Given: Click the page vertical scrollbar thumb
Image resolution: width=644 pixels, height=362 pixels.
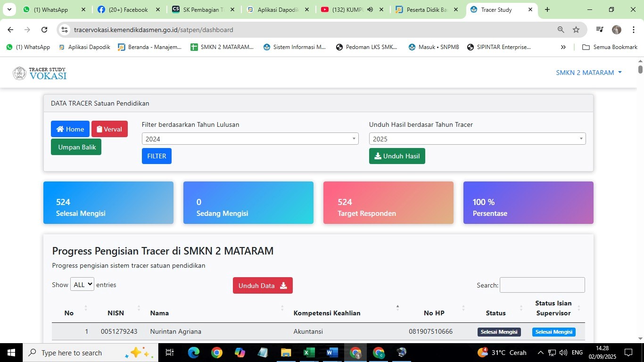Looking at the screenshot, I should pos(640,69).
